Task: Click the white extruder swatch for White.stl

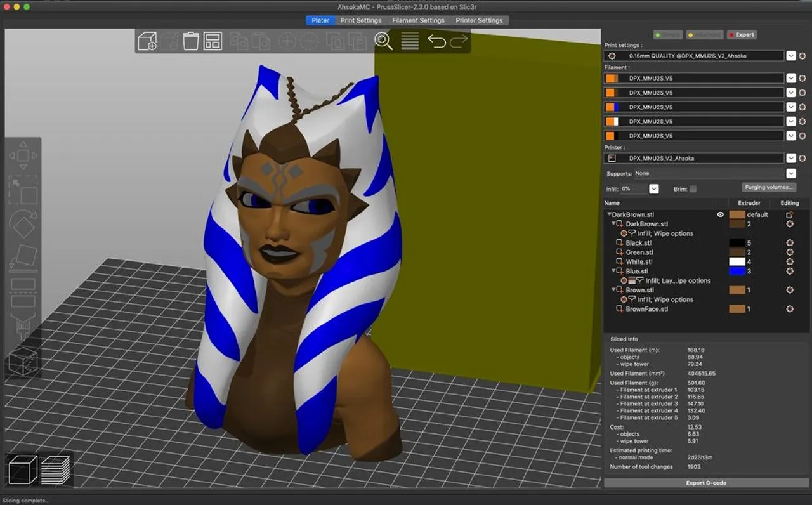Action: pos(737,261)
